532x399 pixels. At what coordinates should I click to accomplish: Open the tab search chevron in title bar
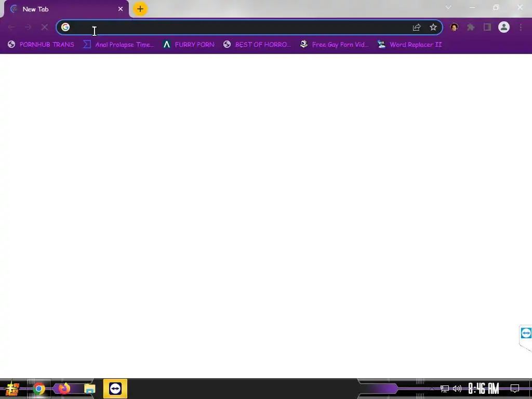pos(448,7)
